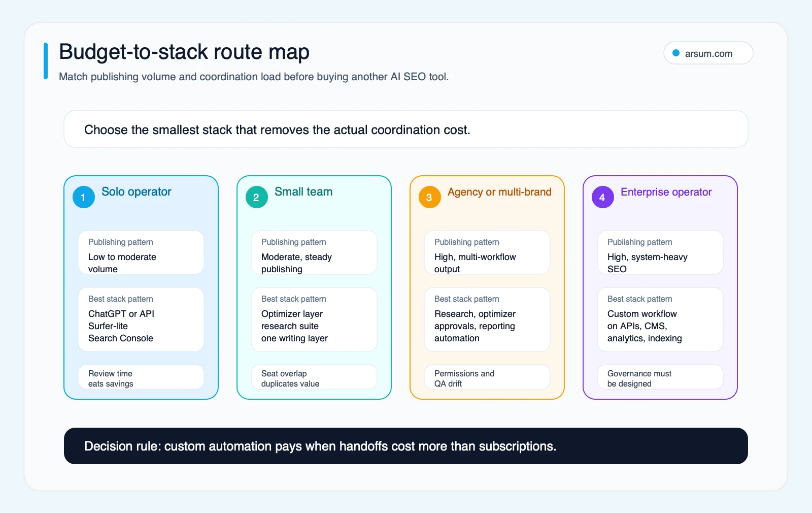
Task: Click 'Low to moderate volume' card
Action: [141, 252]
